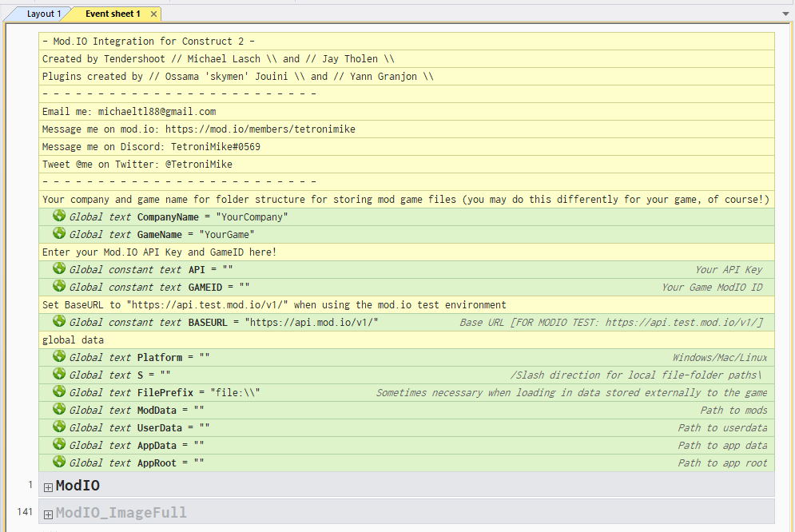795x532 pixels.
Task: Select the GAMEID constant name
Action: pyautogui.click(x=205, y=288)
